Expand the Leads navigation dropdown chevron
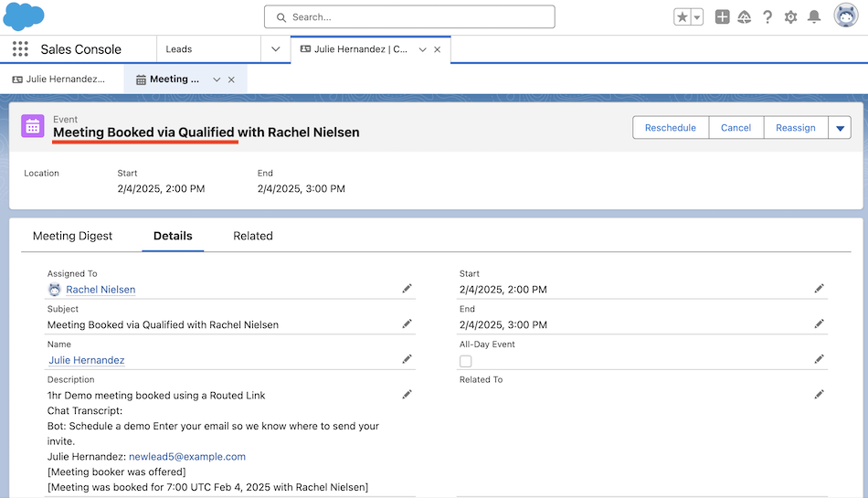Viewport: 868px width, 498px height. click(x=276, y=49)
